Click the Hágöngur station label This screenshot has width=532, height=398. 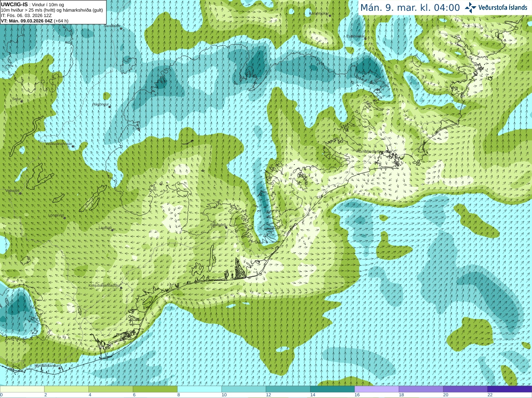click(x=100, y=104)
